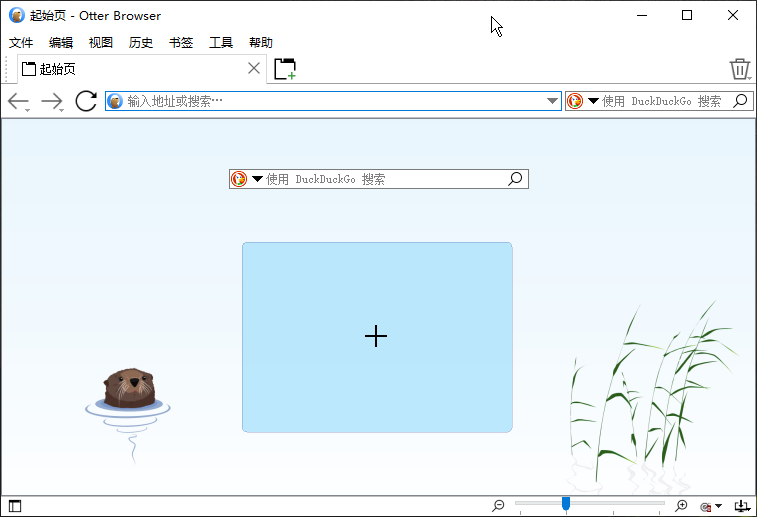
Task: Maximize the Otter Browser window
Action: pyautogui.click(x=687, y=15)
